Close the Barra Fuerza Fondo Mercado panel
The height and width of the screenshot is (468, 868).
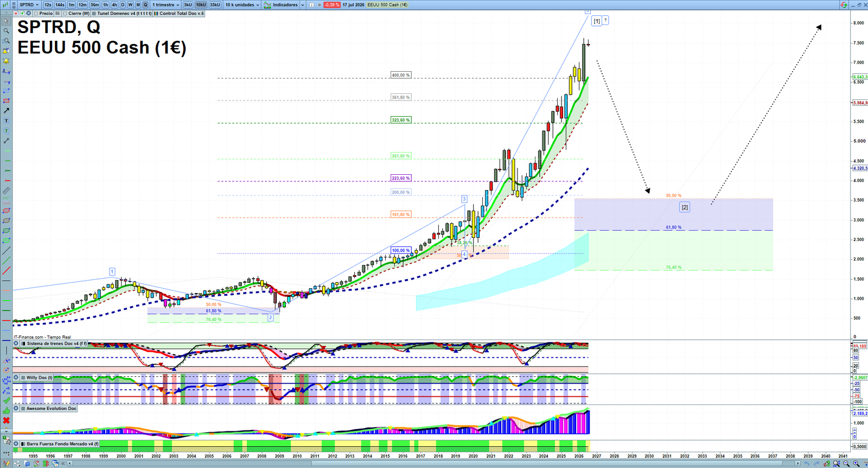16,444
